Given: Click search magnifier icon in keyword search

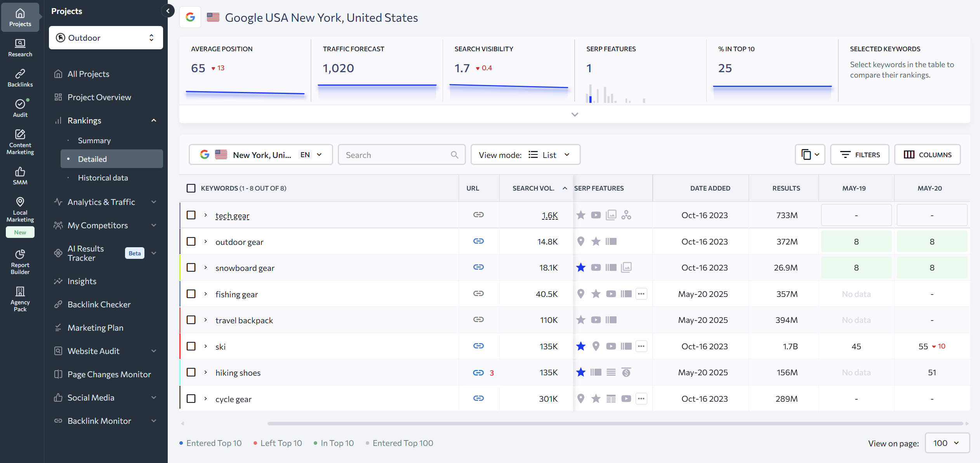Looking at the screenshot, I should [x=455, y=155].
